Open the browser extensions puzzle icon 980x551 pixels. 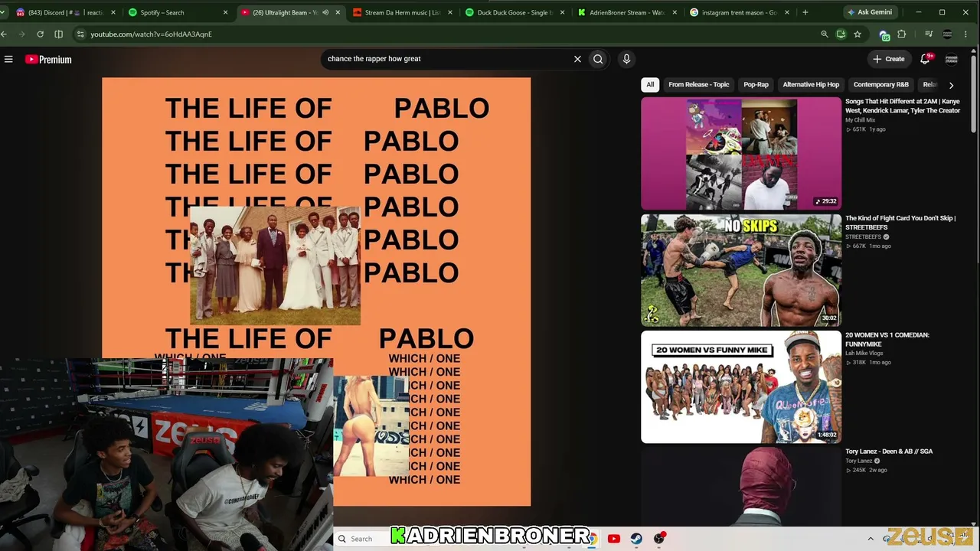pyautogui.click(x=901, y=34)
